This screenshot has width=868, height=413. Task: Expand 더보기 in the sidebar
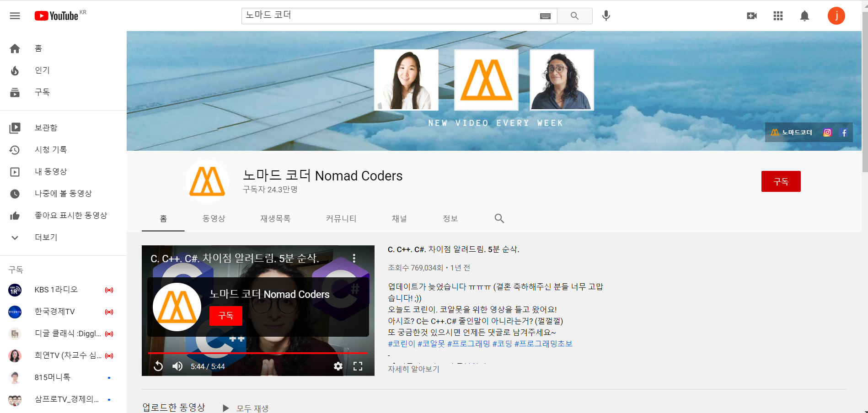pos(63,238)
